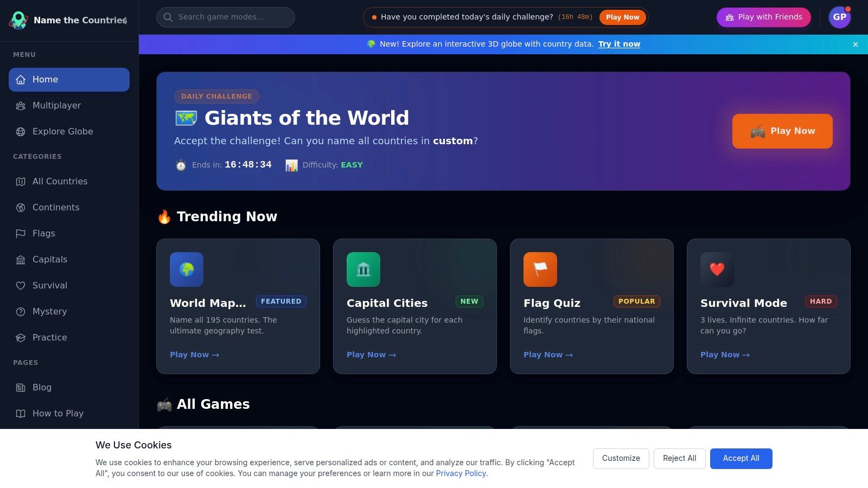868x488 pixels.
Task: Open the How to Play page
Action: (x=58, y=413)
